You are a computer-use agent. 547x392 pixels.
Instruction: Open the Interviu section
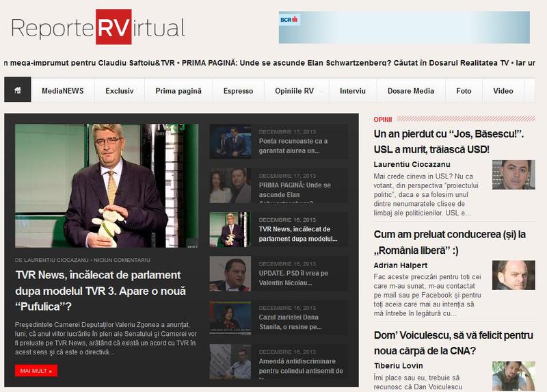tap(353, 91)
